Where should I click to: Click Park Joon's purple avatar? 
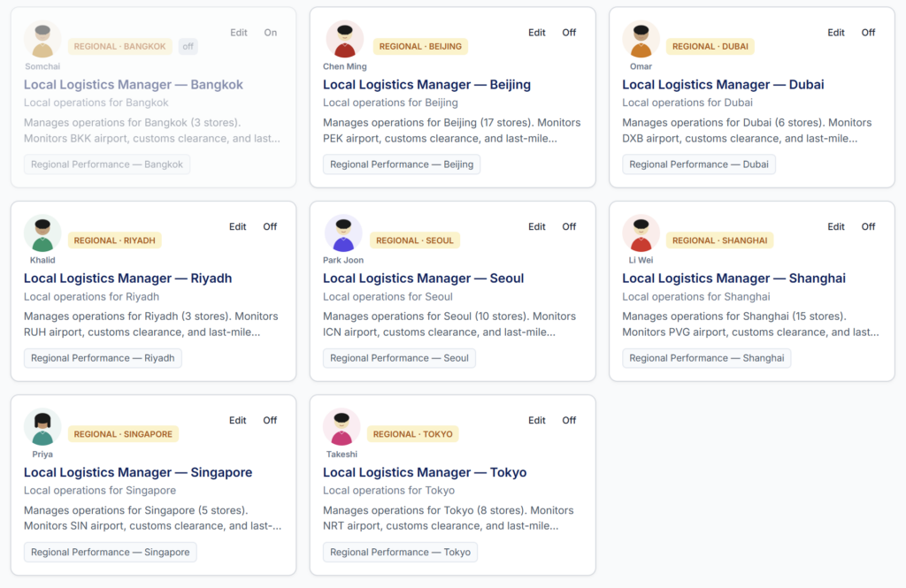coord(343,233)
